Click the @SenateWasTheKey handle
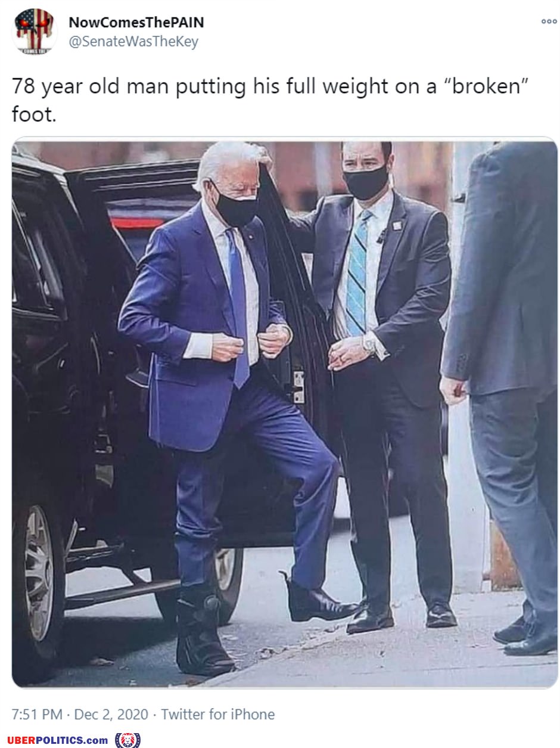The width and height of the screenshot is (560, 748). [133, 42]
